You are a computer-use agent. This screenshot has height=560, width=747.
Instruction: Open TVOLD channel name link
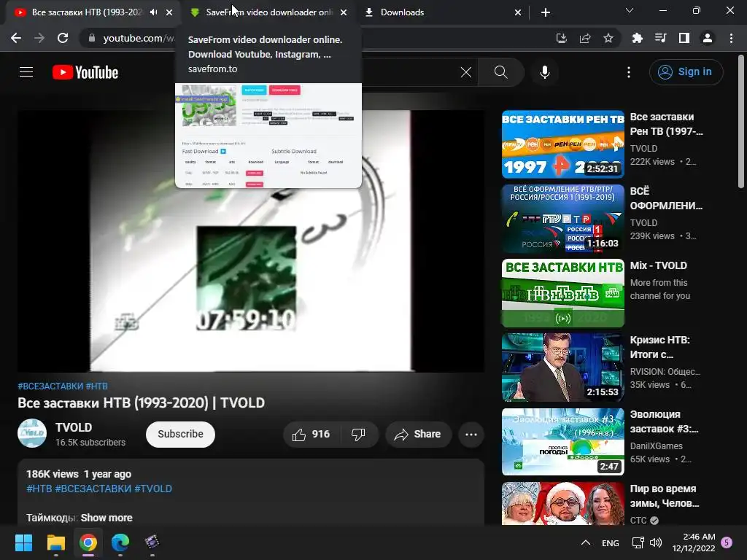(x=74, y=427)
